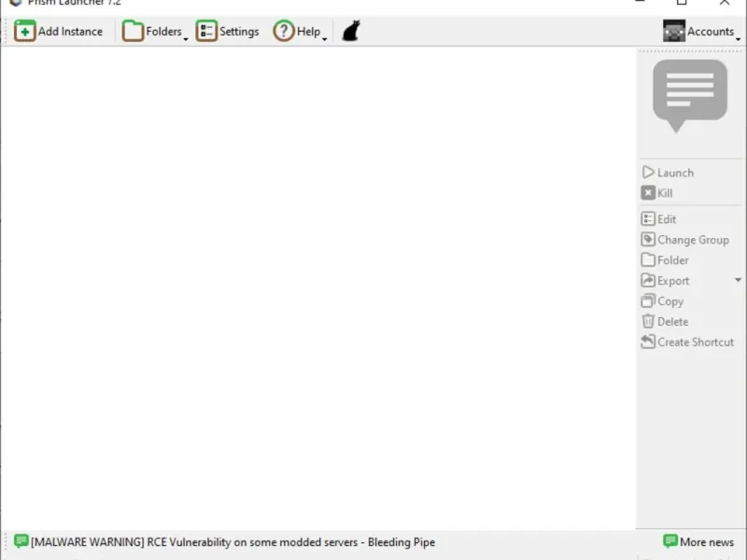The width and height of the screenshot is (747, 560).
Task: Toggle the black cat icon
Action: (351, 31)
